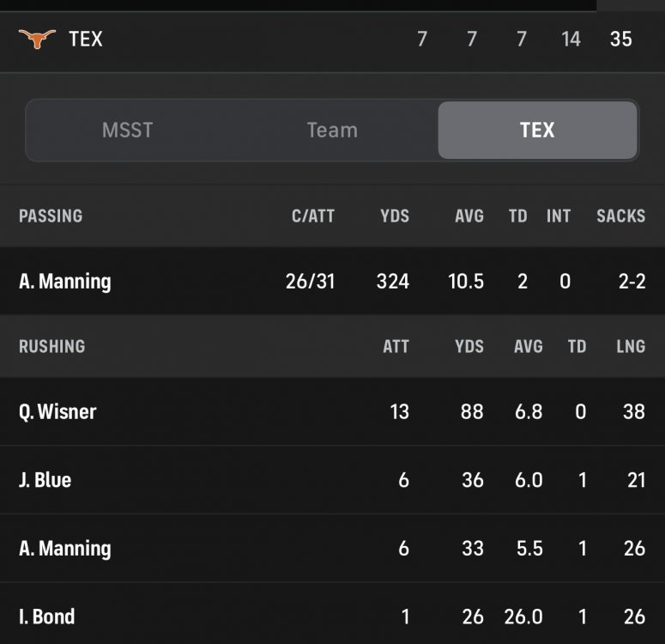This screenshot has height=644, width=665.
Task: Open A. Manning passing player link
Action: [x=65, y=282]
